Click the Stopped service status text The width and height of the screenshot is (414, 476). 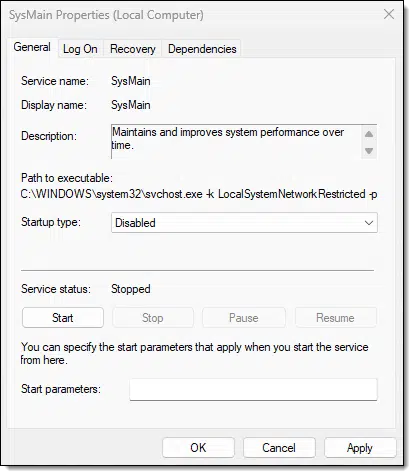pyautogui.click(x=131, y=289)
